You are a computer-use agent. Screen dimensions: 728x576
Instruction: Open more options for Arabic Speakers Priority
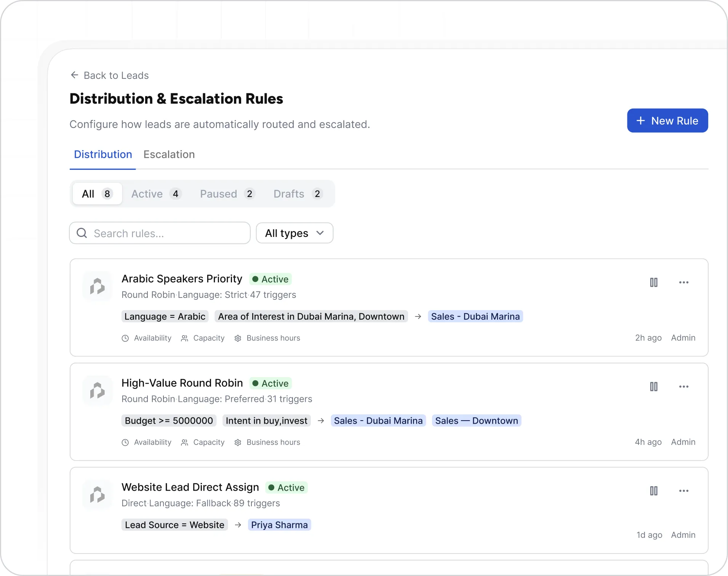(x=684, y=282)
